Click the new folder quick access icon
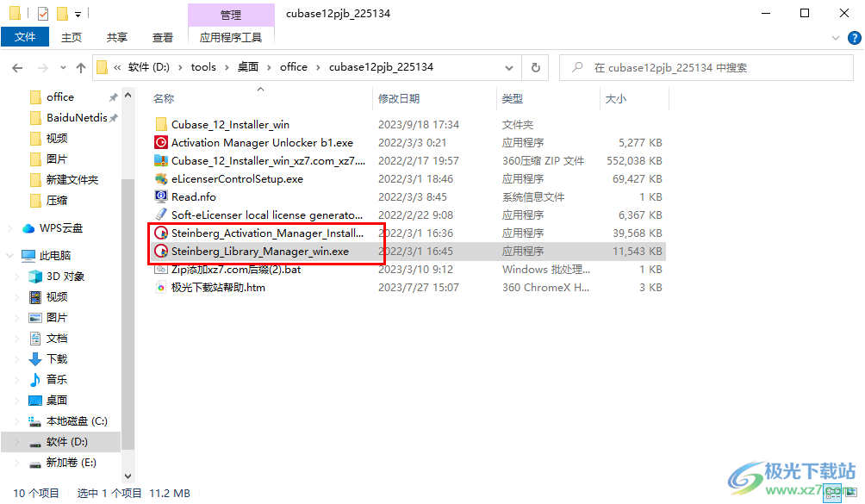This screenshot has height=504, width=865. click(62, 13)
